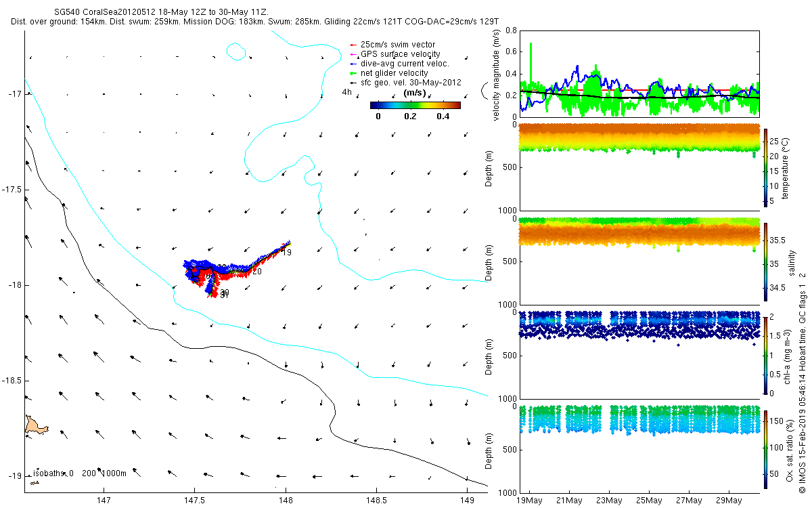
Task: Click the salinity colorbar
Action: (766, 261)
